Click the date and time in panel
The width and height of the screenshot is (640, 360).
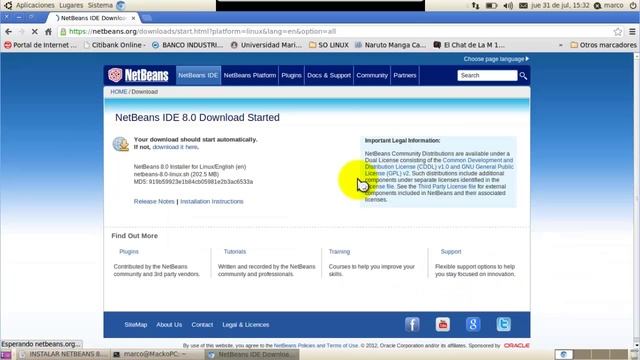(560, 5)
